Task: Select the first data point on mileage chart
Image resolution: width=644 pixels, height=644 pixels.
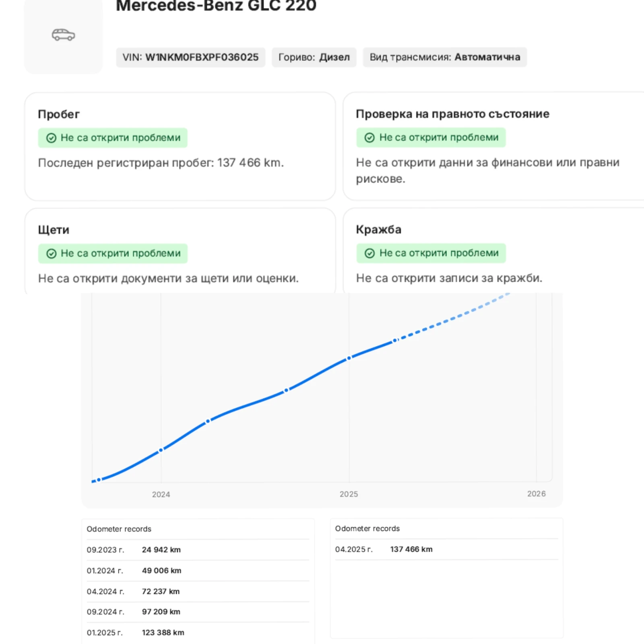Action: pyautogui.click(x=99, y=479)
